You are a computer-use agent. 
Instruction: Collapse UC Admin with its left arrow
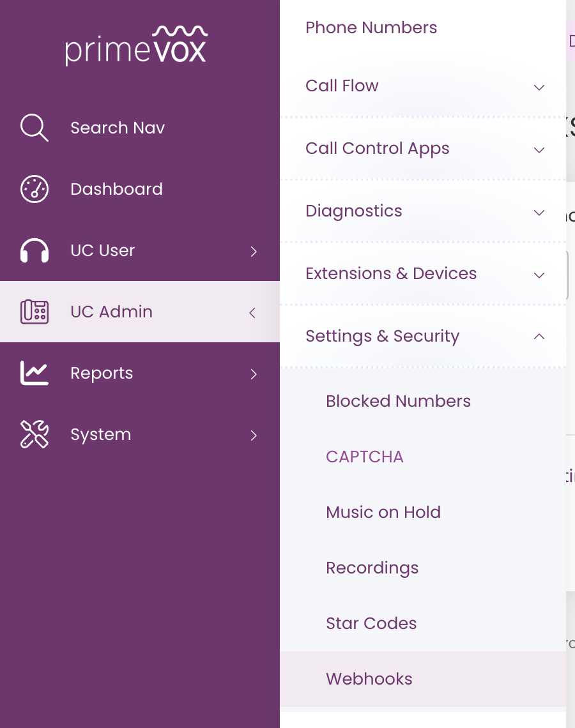click(252, 313)
